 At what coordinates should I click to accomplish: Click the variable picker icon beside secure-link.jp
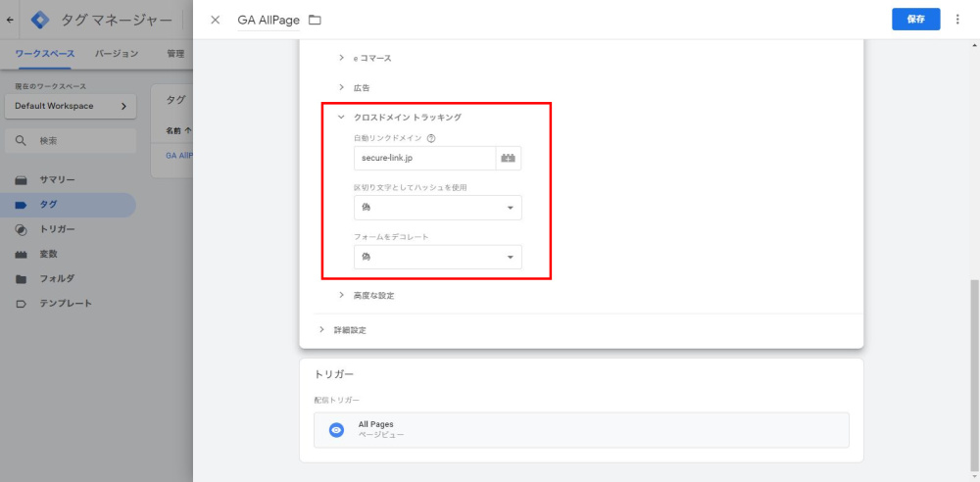(x=508, y=158)
